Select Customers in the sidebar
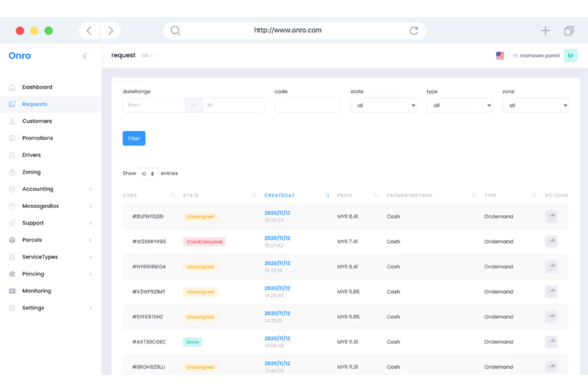 click(x=37, y=121)
